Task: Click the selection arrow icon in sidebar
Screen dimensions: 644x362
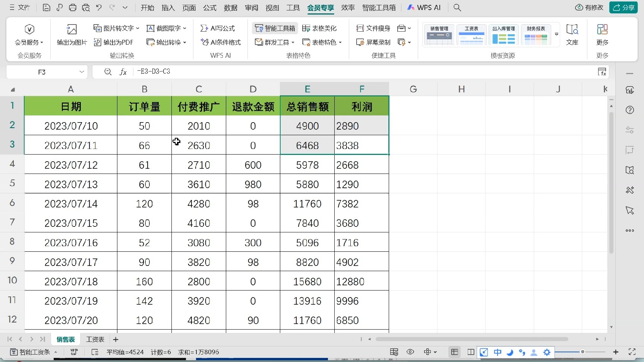Action: pos(630,210)
